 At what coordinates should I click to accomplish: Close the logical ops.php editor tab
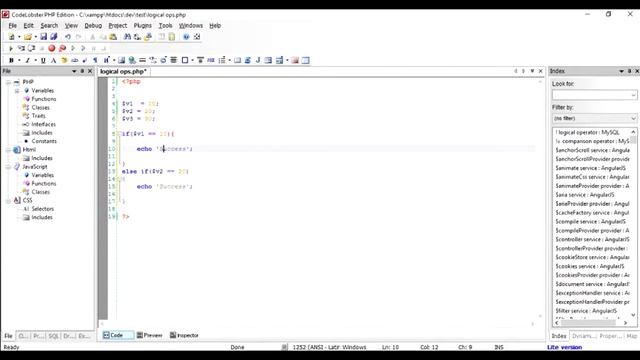point(541,71)
